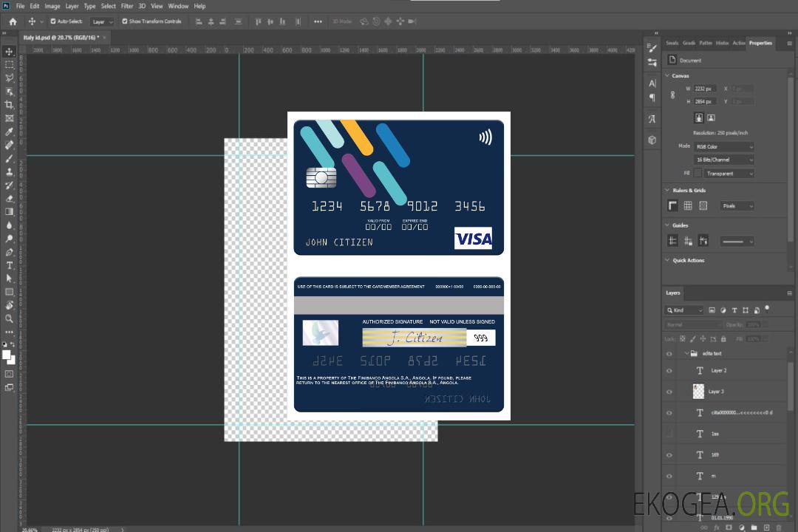Open the Character panel icon
Screen dimensions: 798x532
click(652, 83)
